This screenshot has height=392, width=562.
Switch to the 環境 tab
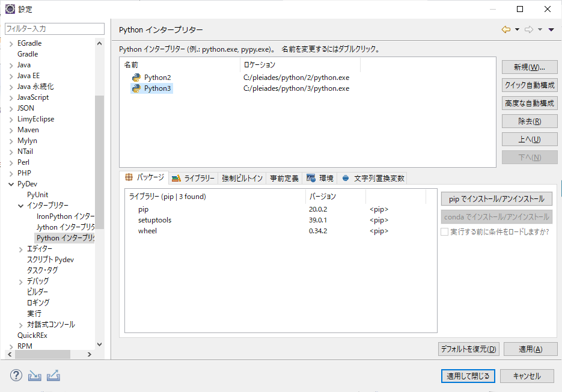tap(320, 178)
